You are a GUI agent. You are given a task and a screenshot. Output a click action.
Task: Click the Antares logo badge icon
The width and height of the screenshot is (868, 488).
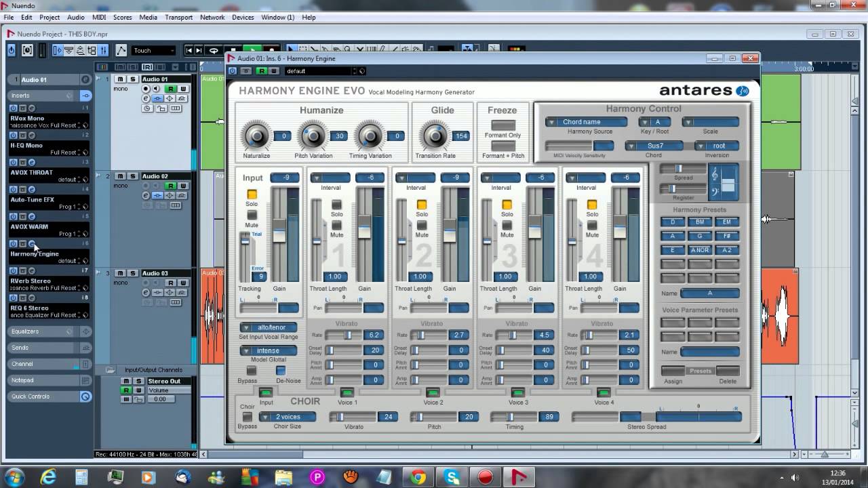pos(743,91)
